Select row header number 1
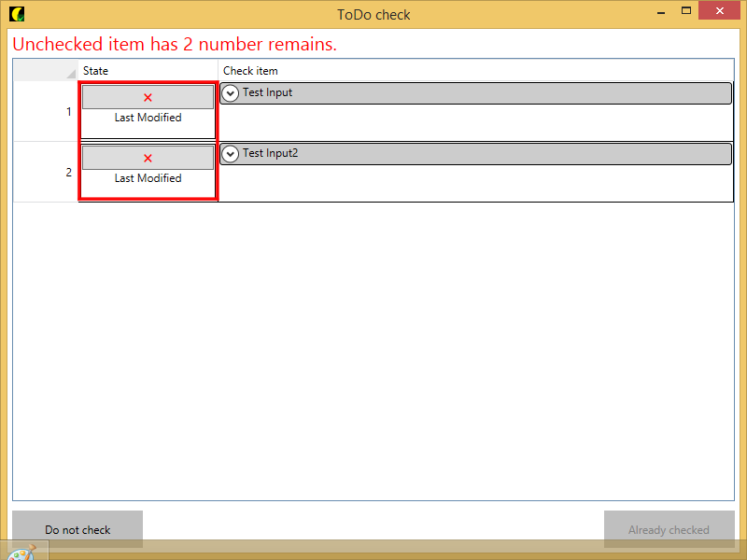This screenshot has height=560, width=747. (46, 112)
